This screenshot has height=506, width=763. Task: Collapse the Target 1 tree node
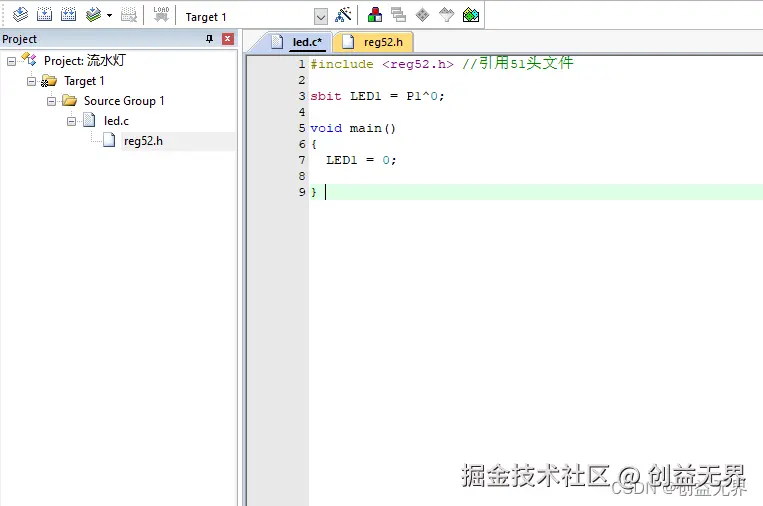(x=31, y=81)
